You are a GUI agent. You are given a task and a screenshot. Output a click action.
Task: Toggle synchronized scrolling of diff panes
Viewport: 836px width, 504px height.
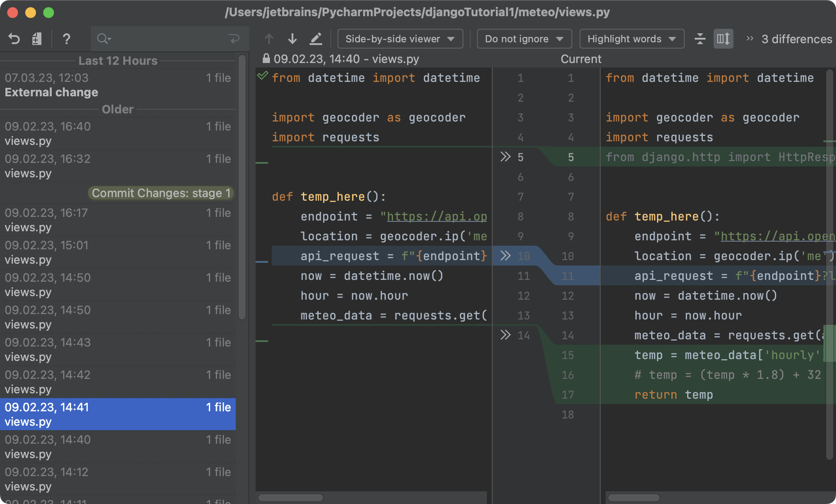point(723,39)
